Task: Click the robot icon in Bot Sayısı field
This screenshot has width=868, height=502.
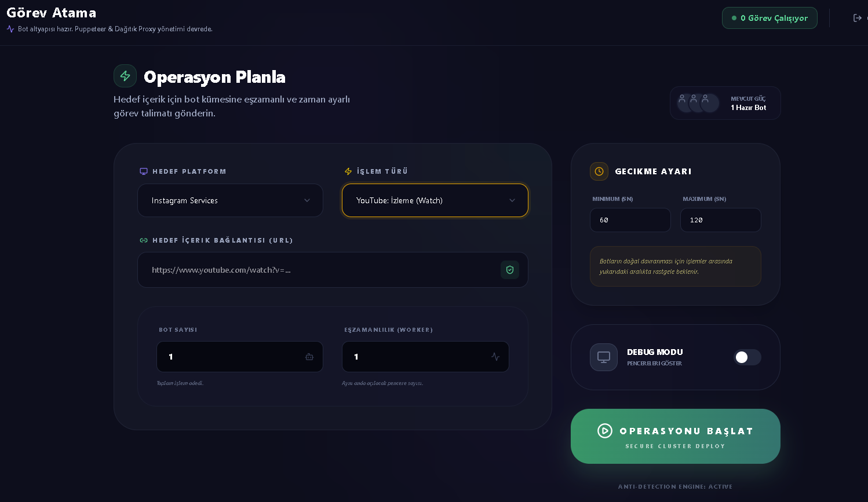Action: [x=309, y=357]
